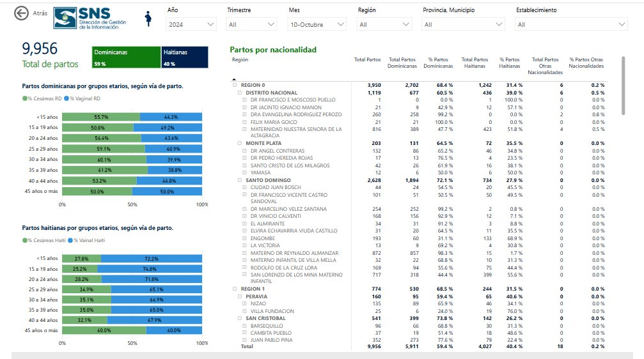Image resolution: width=644 pixels, height=359 pixels.
Task: Expand the LA VICTORIA row
Action: (x=245, y=245)
